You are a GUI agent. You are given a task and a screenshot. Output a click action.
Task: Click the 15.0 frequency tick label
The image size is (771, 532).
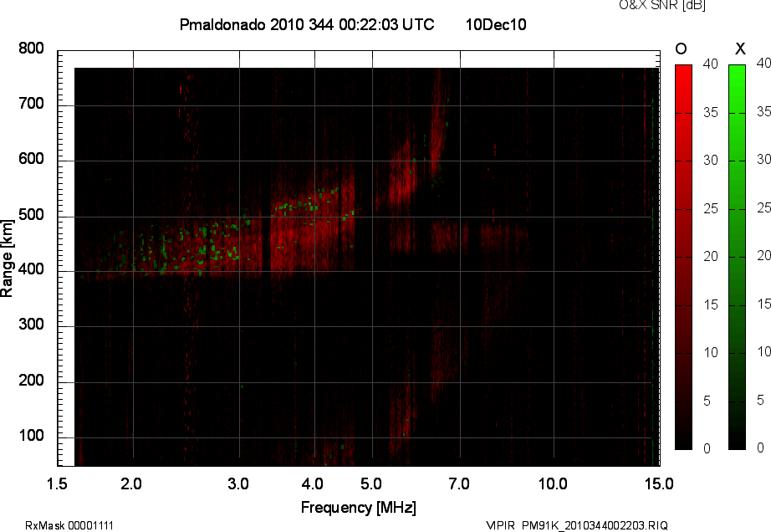click(x=659, y=483)
